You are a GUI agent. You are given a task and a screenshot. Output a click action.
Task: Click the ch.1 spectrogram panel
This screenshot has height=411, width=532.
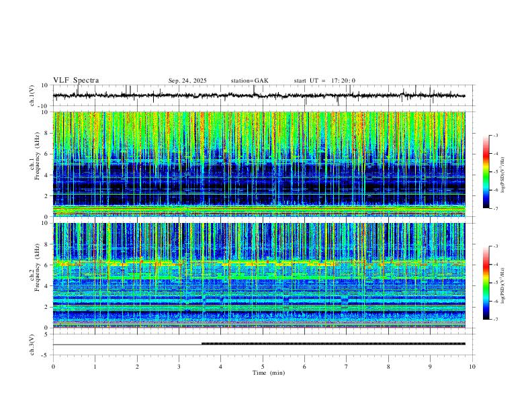point(259,164)
